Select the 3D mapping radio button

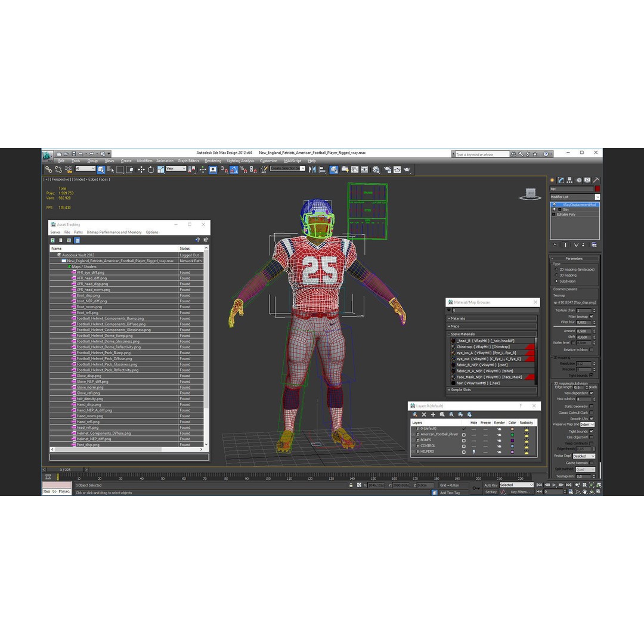556,275
